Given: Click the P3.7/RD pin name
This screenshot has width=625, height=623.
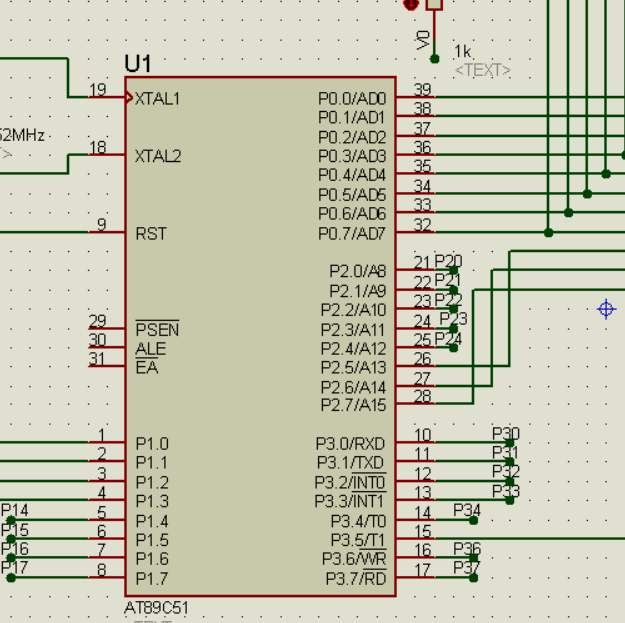Looking at the screenshot, I should (x=356, y=578).
